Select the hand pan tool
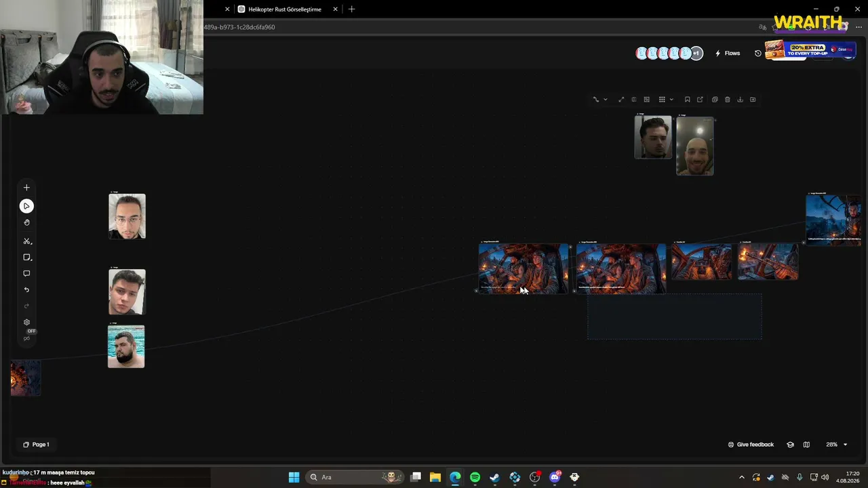The width and height of the screenshot is (868, 488). (x=26, y=222)
